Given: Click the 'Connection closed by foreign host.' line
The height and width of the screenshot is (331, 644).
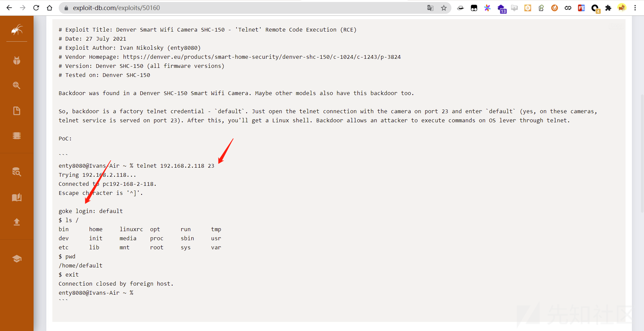Looking at the screenshot, I should pos(116,284).
